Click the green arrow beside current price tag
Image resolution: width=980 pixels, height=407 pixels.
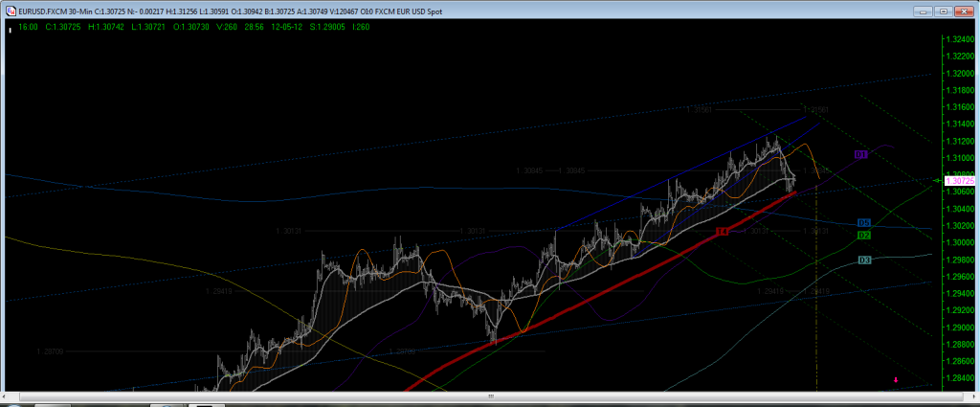935,180
